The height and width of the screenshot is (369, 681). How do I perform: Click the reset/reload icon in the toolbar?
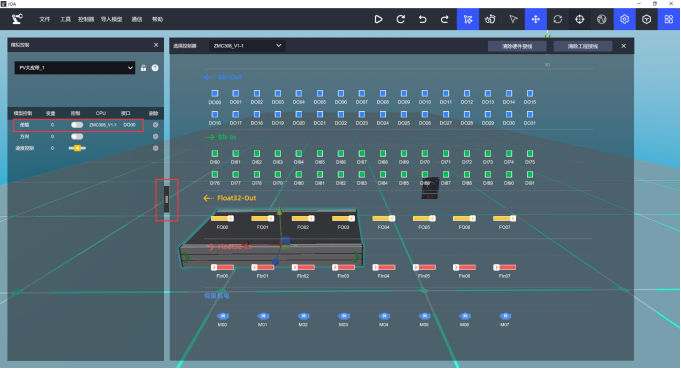pyautogui.click(x=400, y=19)
